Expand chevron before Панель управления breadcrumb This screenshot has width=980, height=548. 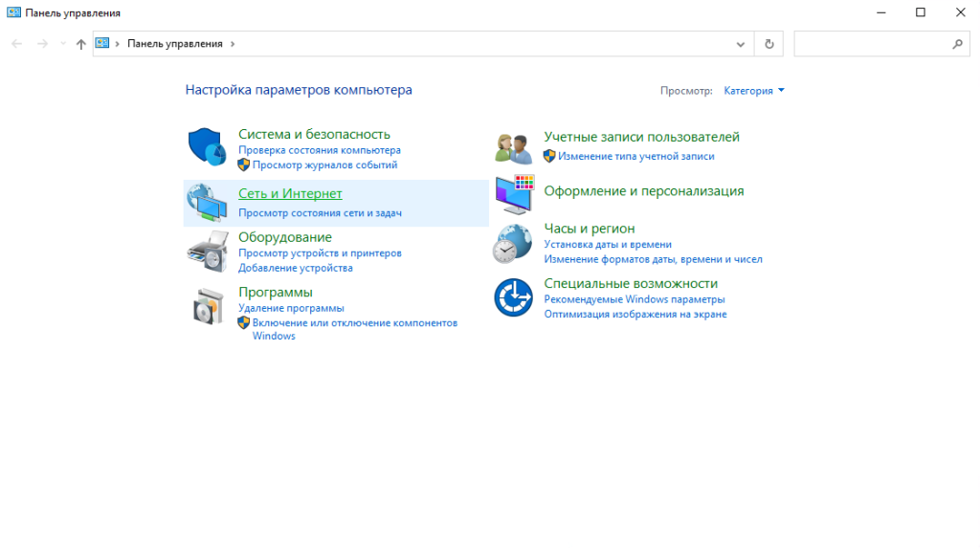click(117, 44)
